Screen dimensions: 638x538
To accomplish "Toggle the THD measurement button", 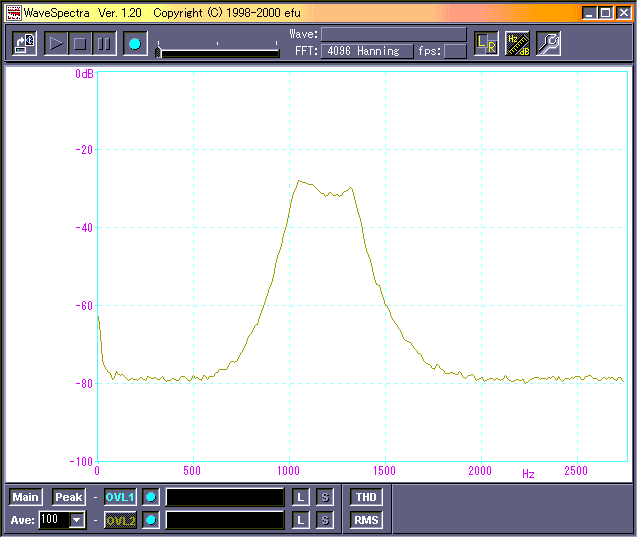I will pyautogui.click(x=366, y=497).
